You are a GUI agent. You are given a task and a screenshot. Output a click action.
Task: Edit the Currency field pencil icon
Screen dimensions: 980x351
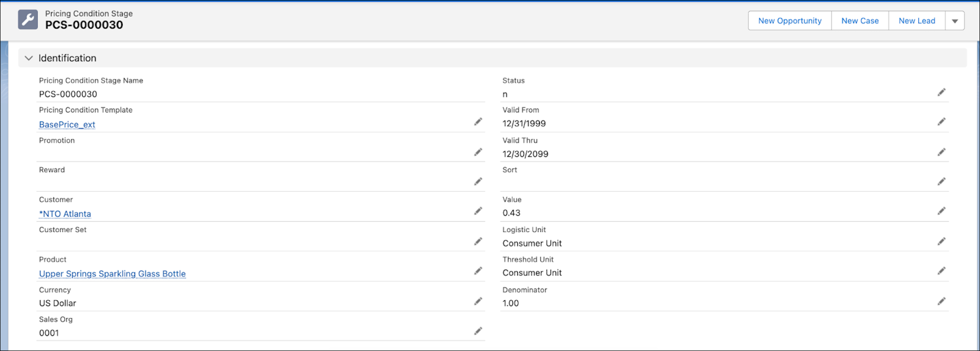pyautogui.click(x=478, y=301)
